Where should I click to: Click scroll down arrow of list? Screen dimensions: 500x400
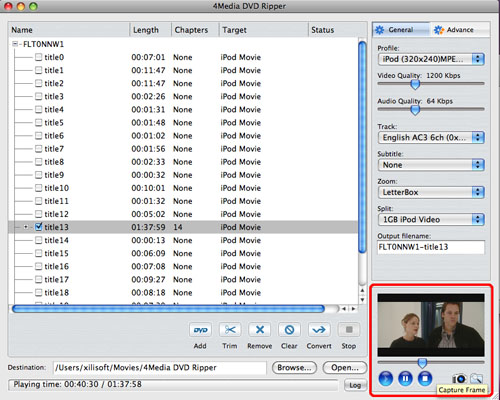pyautogui.click(x=363, y=300)
